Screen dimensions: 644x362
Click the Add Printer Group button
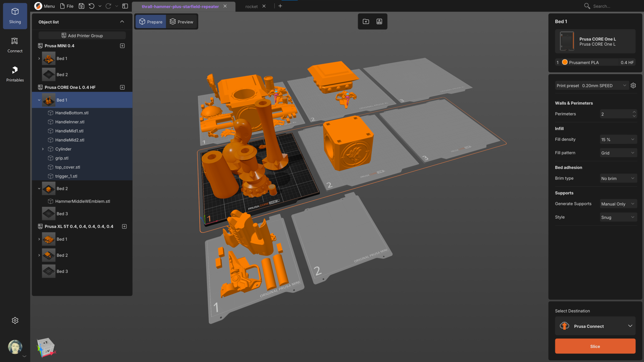click(82, 36)
